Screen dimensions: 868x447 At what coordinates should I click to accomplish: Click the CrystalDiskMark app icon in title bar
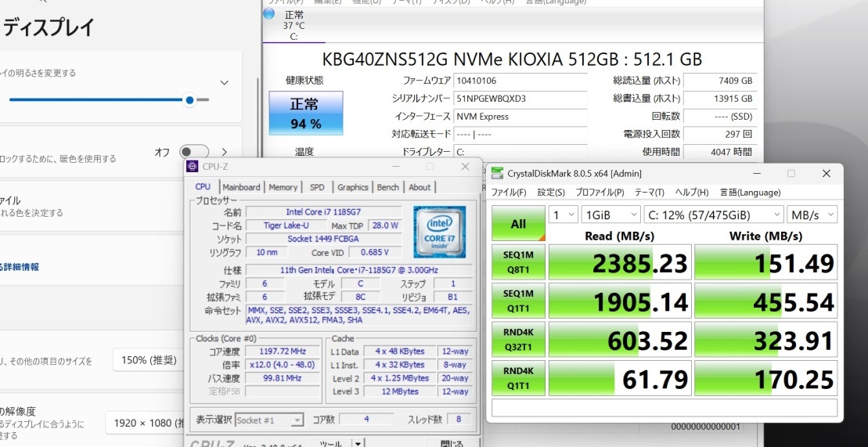coord(498,173)
